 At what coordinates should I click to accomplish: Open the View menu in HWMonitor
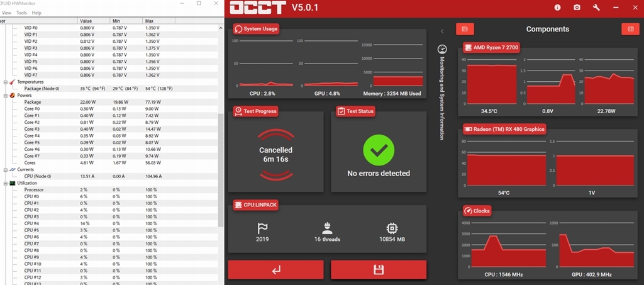(x=6, y=13)
